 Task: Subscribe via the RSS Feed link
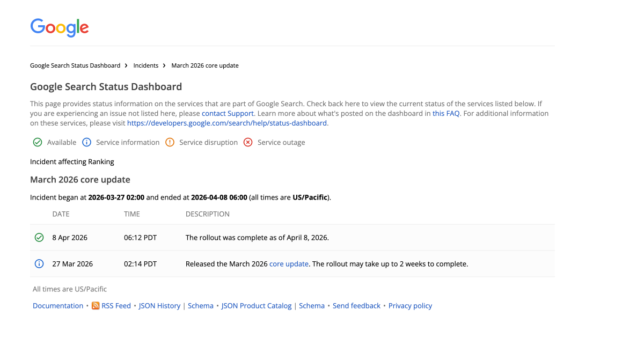[x=116, y=306]
